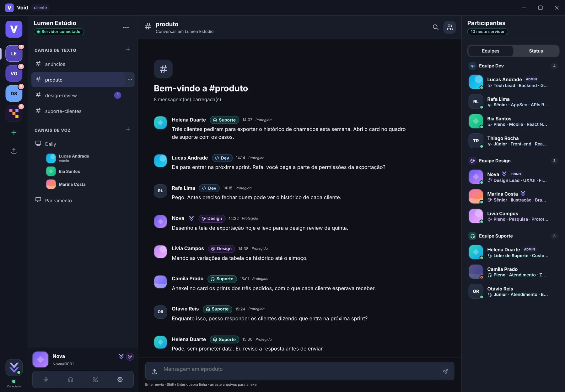
Task: Click the Design badge beside Nova#0001
Action: [130, 357]
